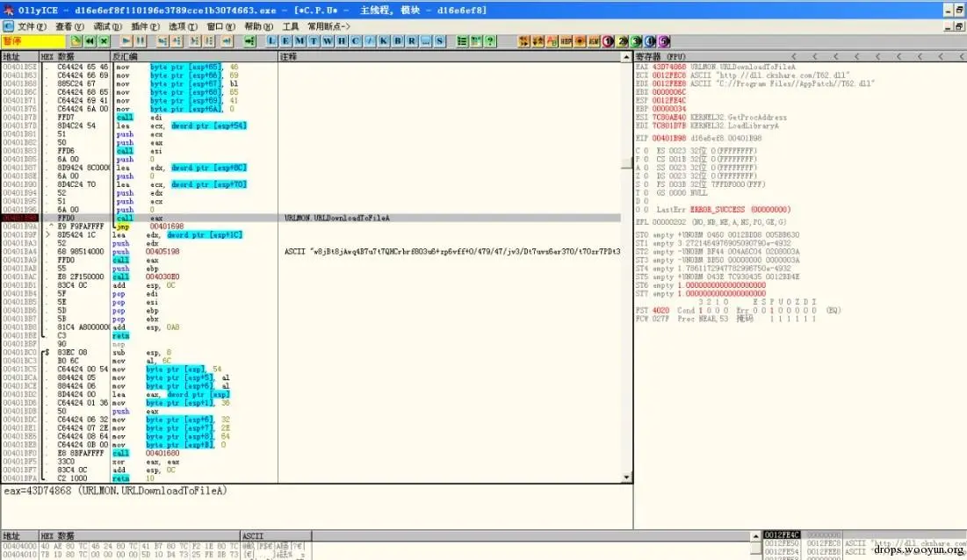The width and height of the screenshot is (967, 560).
Task: Select the EIP register value 00401B98
Action: point(669,139)
